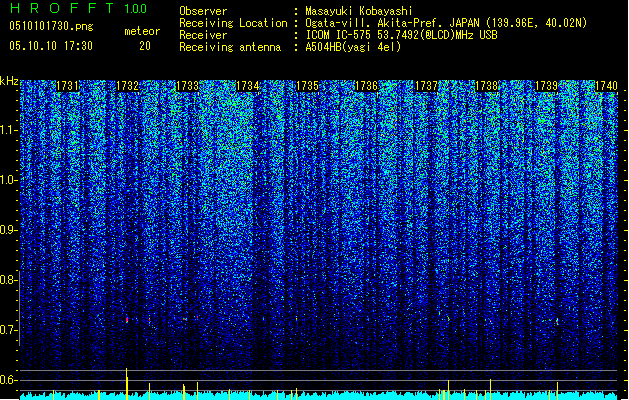The image size is (629, 400).
Task: Click the 1739 time marker
Action: coord(546,86)
